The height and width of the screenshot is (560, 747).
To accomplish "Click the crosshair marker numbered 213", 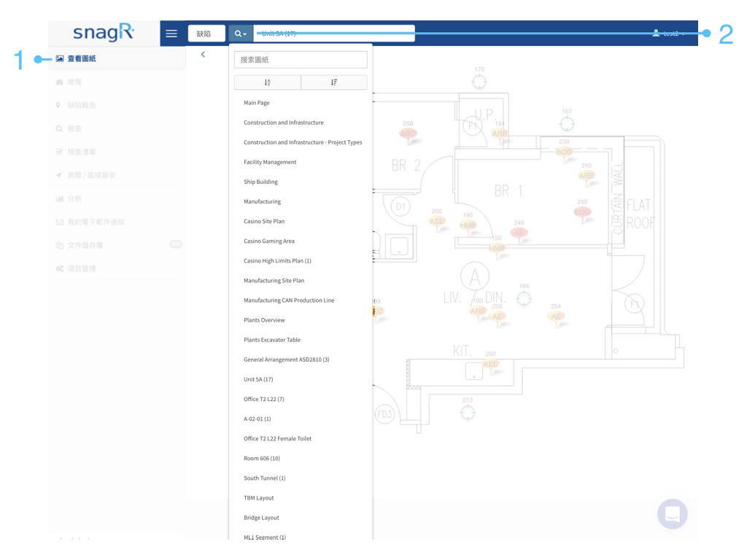I will pyautogui.click(x=468, y=413).
